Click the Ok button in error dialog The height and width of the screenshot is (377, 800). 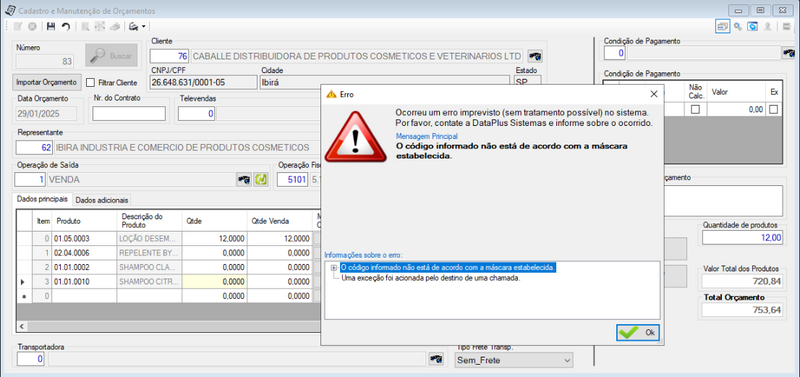click(x=638, y=332)
